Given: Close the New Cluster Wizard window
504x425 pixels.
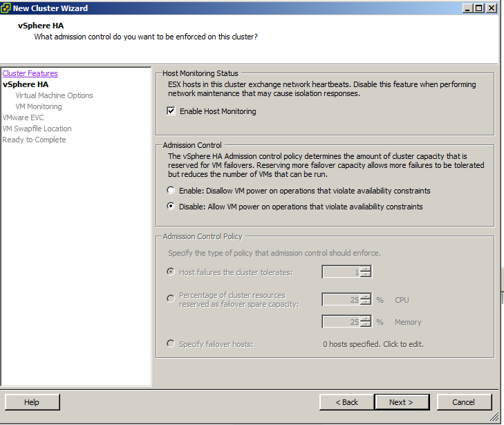Looking at the screenshot, I should [491, 8].
